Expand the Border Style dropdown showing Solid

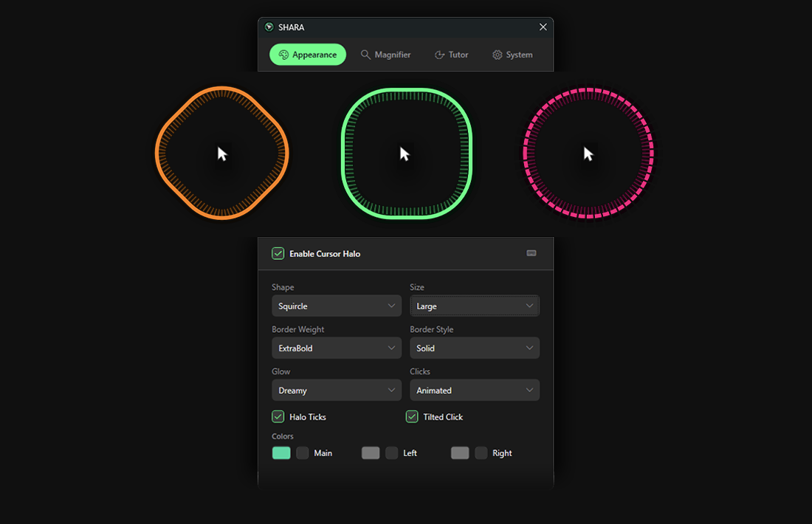[475, 348]
